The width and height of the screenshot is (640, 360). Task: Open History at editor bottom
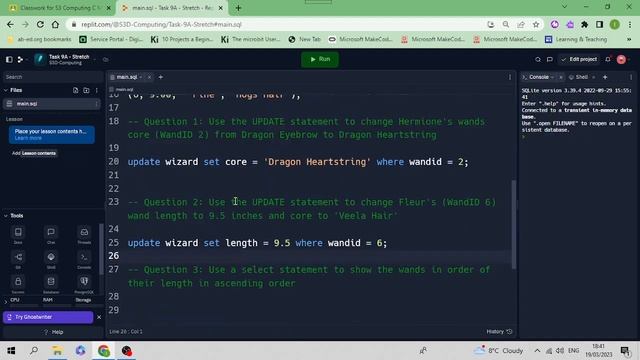pos(499,332)
